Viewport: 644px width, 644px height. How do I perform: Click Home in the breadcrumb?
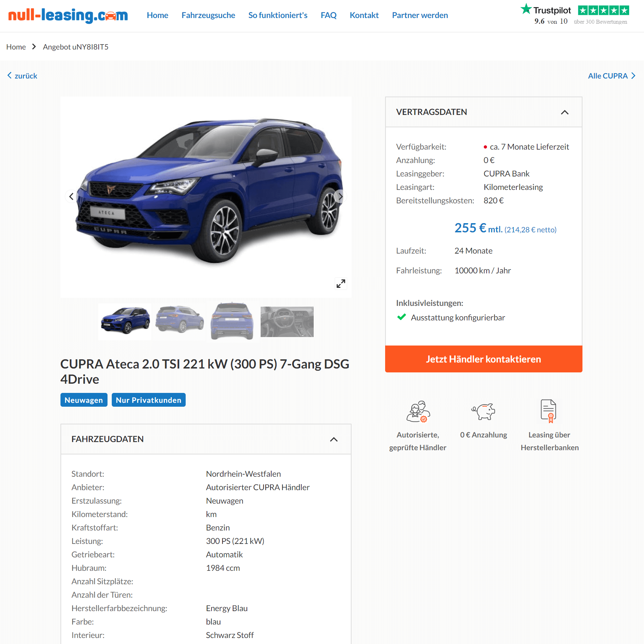click(16, 47)
